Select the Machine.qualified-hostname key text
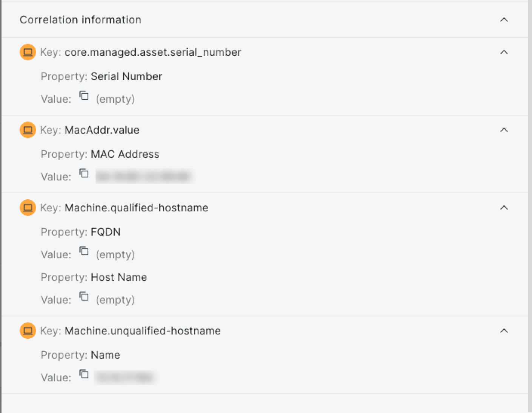This screenshot has width=532, height=413. click(136, 208)
